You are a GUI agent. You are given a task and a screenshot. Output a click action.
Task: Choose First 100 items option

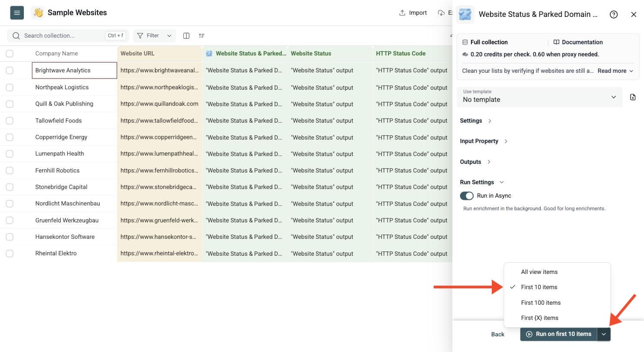point(557,303)
